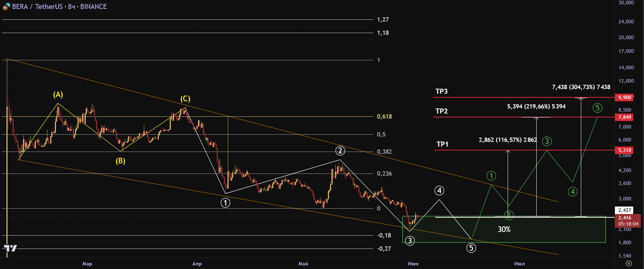Select the yellow (C) wave label
The height and width of the screenshot is (269, 644).
(185, 99)
